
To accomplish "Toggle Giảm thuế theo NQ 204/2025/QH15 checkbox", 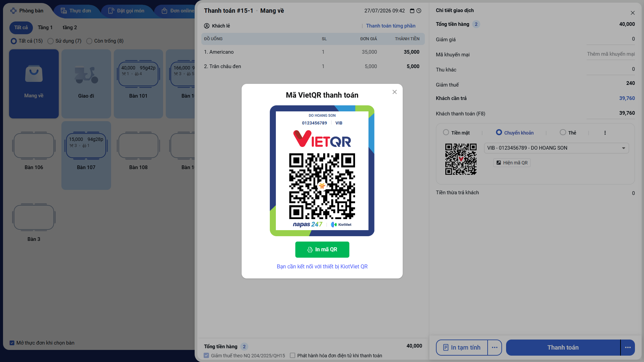I will (206, 356).
